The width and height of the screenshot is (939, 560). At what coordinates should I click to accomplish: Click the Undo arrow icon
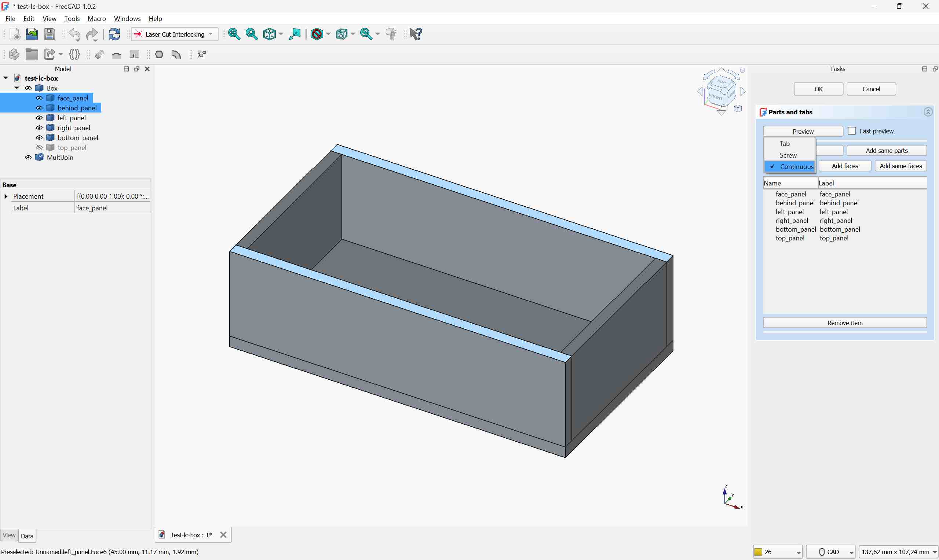(x=74, y=35)
